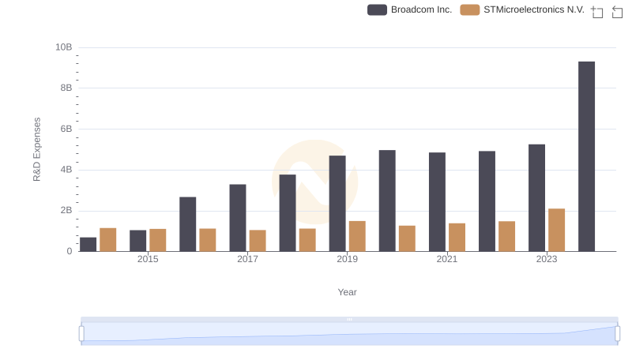632x364 pixels.
Task: Click the '4B' y-axis label
Action: pos(66,170)
